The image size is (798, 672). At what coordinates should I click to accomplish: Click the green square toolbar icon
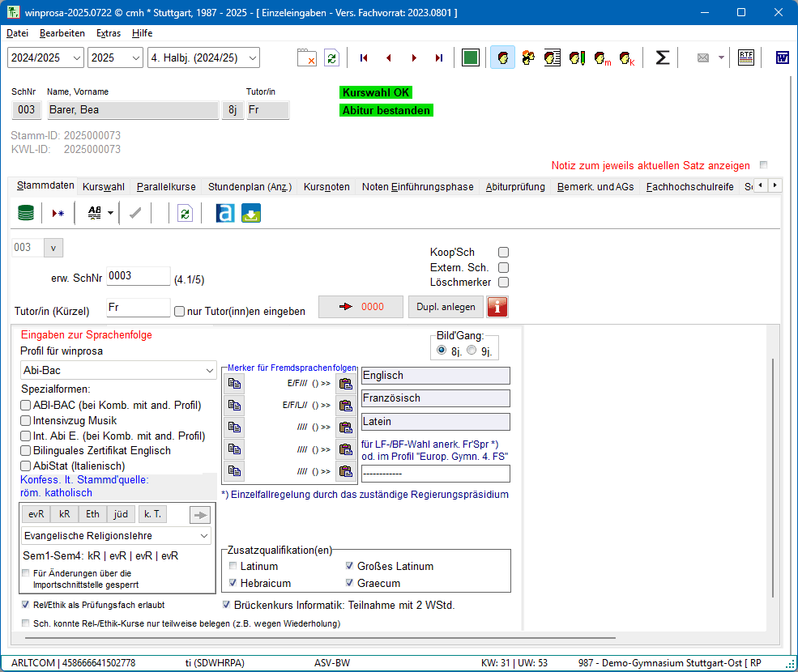[x=471, y=57]
